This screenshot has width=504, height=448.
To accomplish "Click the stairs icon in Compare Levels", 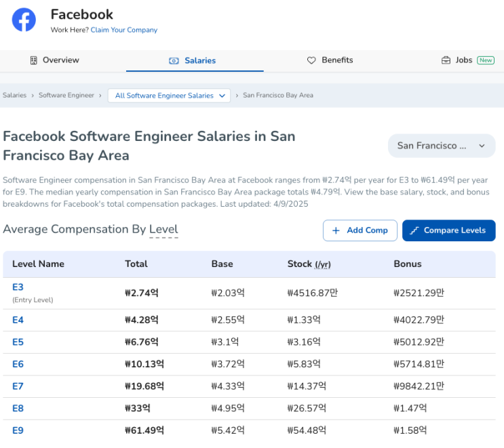I will [x=414, y=230].
